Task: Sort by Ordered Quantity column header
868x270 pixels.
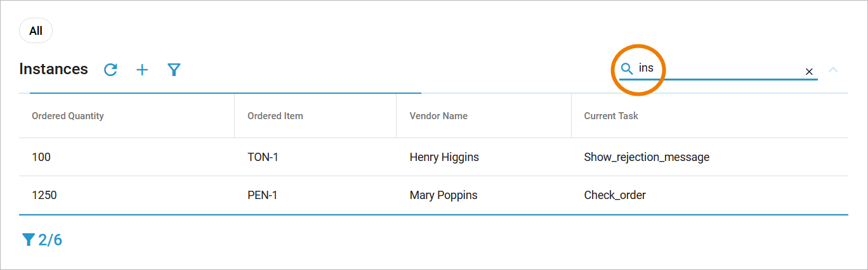Action: coord(68,116)
